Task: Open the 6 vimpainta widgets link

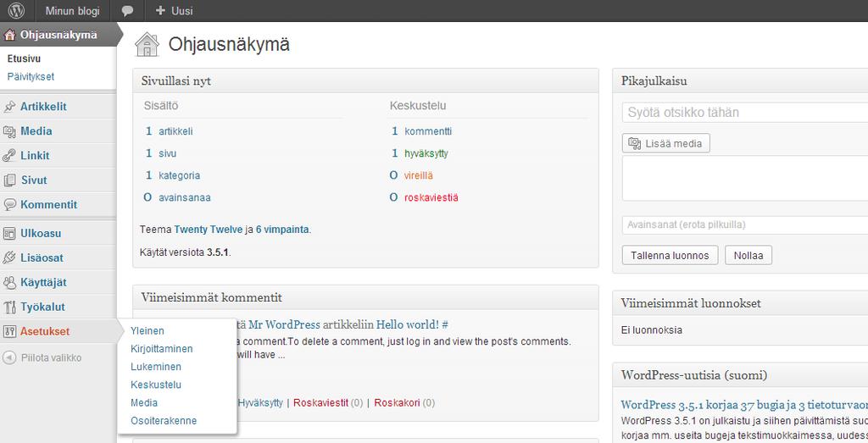Action: point(282,230)
